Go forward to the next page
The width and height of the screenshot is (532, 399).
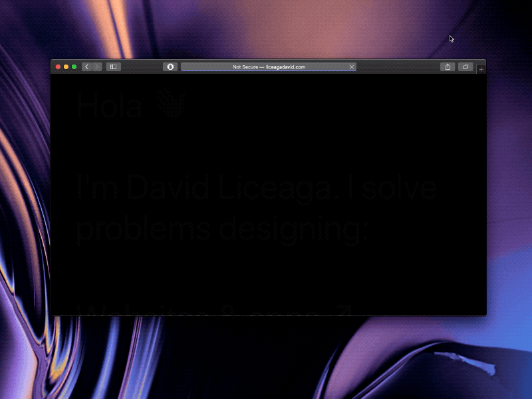click(x=97, y=67)
